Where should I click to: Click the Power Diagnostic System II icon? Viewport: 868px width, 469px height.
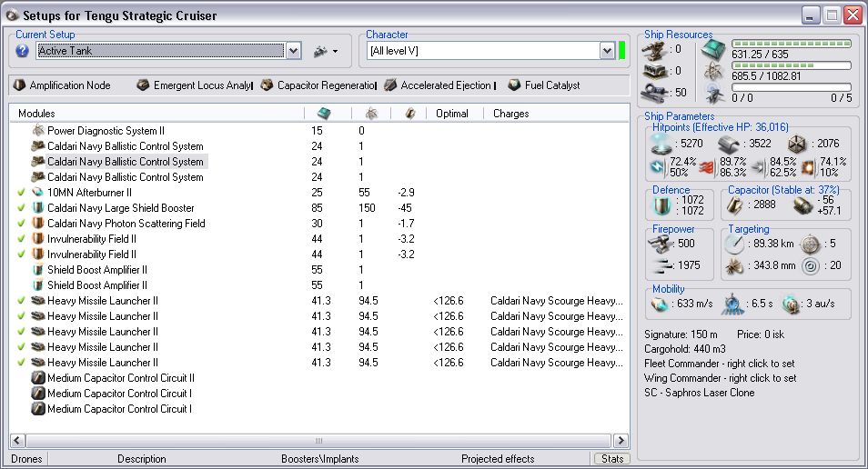tap(38, 131)
